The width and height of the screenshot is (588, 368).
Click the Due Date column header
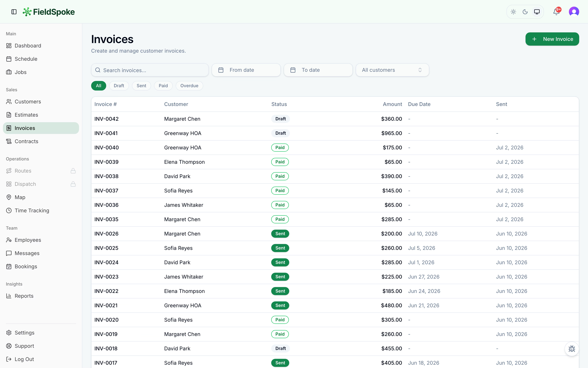[x=419, y=104]
